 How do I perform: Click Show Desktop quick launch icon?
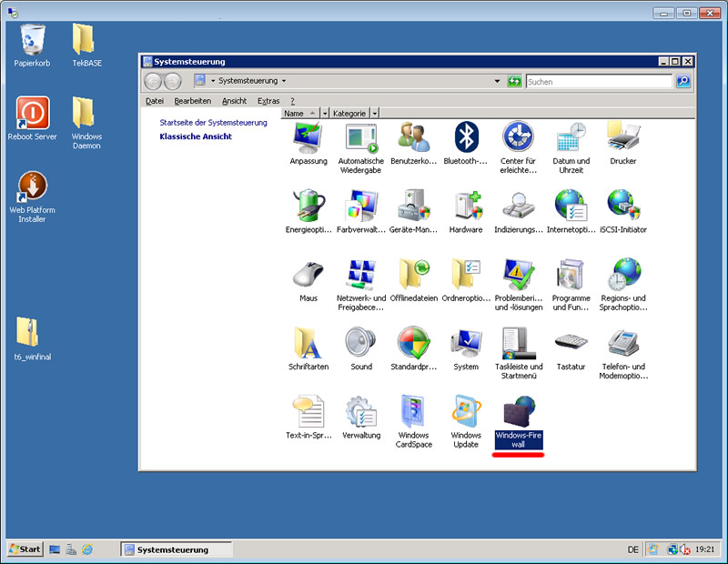click(x=55, y=549)
